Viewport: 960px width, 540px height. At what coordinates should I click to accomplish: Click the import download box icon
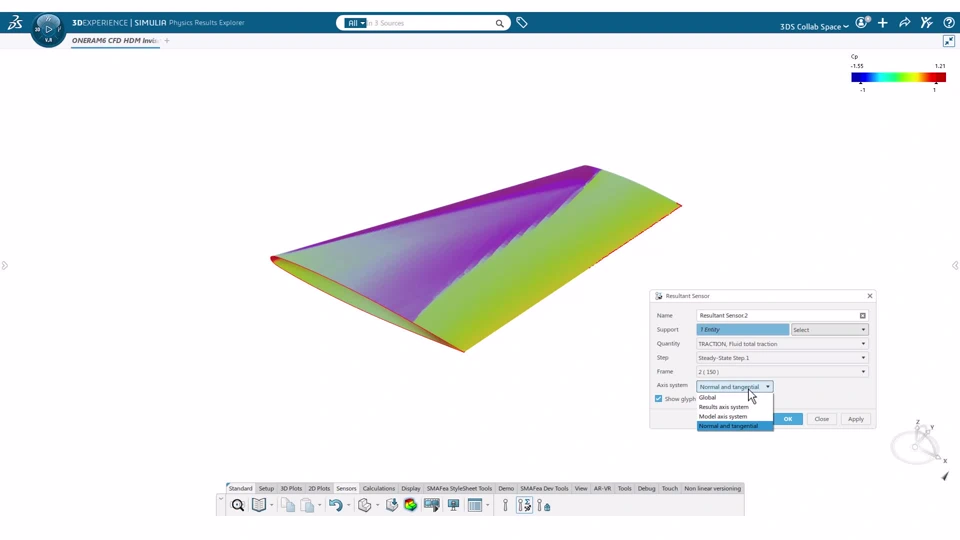[392, 505]
